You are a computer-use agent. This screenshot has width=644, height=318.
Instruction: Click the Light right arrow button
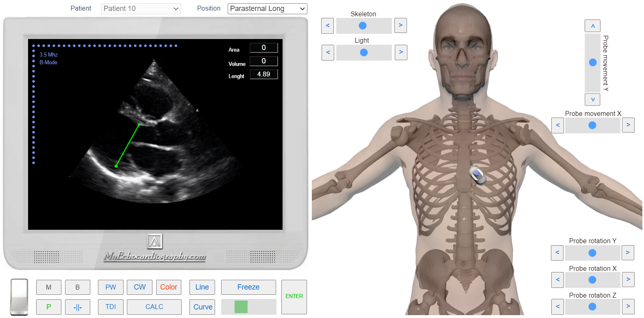point(401,52)
